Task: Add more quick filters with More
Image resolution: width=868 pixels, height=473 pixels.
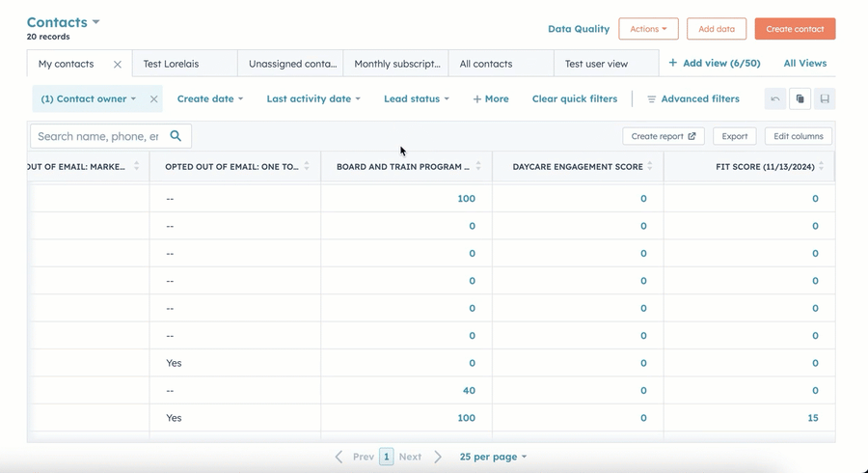Action: click(x=491, y=99)
